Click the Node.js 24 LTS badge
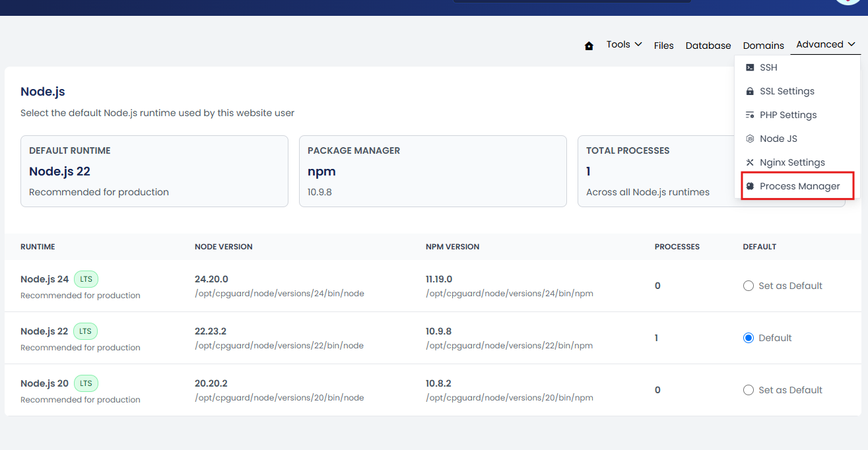The height and width of the screenshot is (450, 868). (x=86, y=279)
